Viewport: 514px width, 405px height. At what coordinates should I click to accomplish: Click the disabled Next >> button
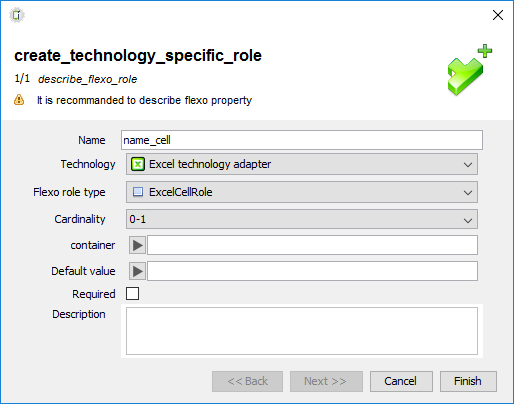pyautogui.click(x=326, y=381)
